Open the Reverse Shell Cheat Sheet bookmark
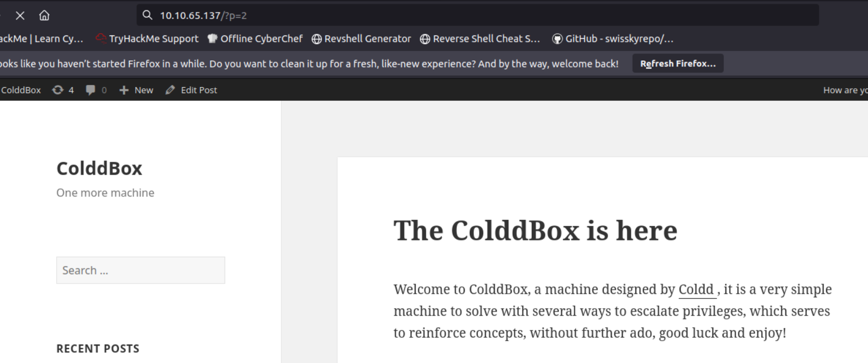868x363 pixels. click(x=480, y=39)
